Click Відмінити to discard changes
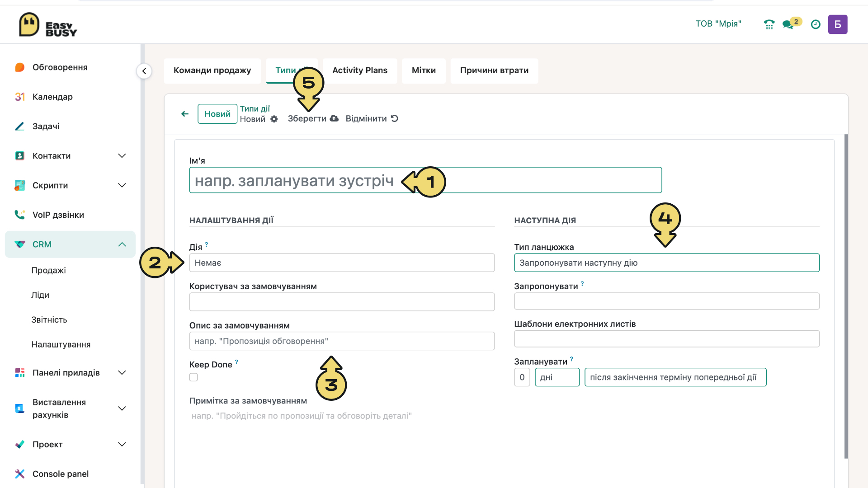The width and height of the screenshot is (868, 488). [x=372, y=118]
